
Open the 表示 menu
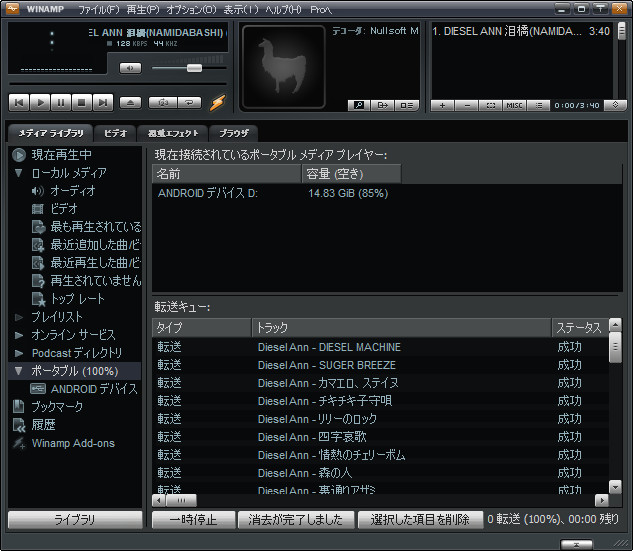tap(241, 9)
